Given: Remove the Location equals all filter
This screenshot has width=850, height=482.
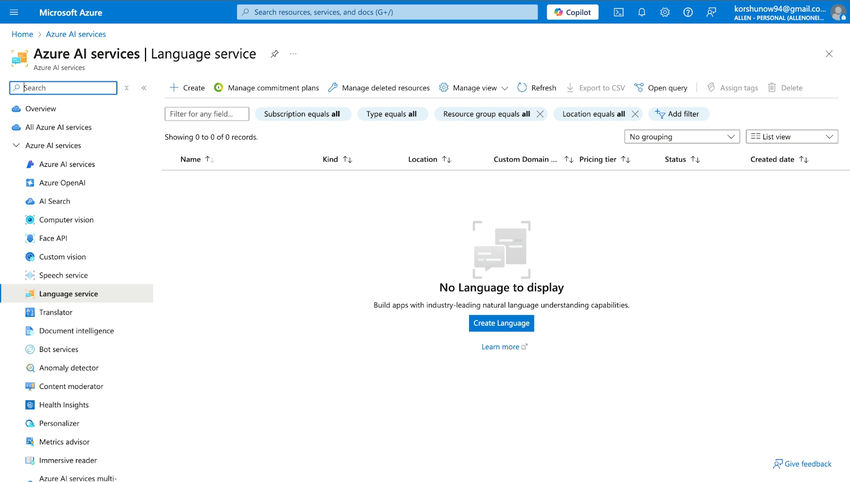Looking at the screenshot, I should pyautogui.click(x=635, y=114).
